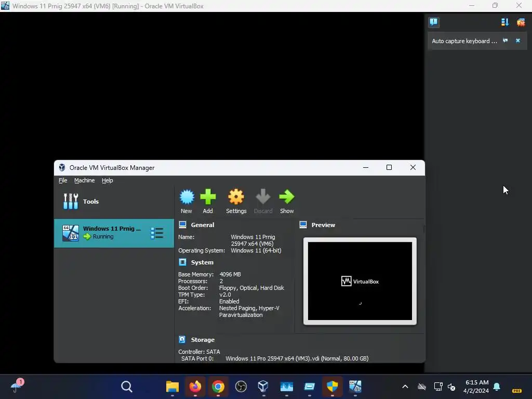Click the grayed-out Discard arrow icon
Image resolution: width=532 pixels, height=399 pixels.
click(263, 197)
